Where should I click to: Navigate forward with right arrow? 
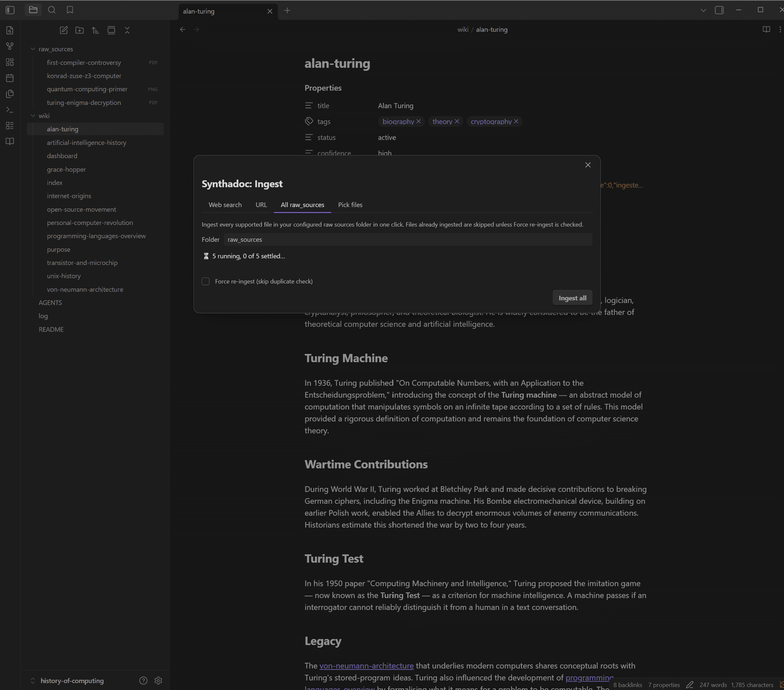(196, 29)
